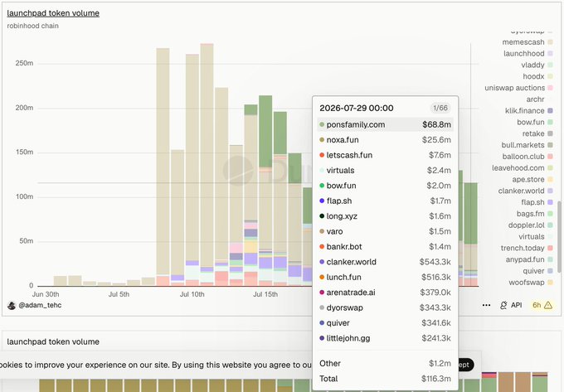Click the 6h data freshness warning badge
Viewport: 564px width, 392px height.
coord(542,305)
